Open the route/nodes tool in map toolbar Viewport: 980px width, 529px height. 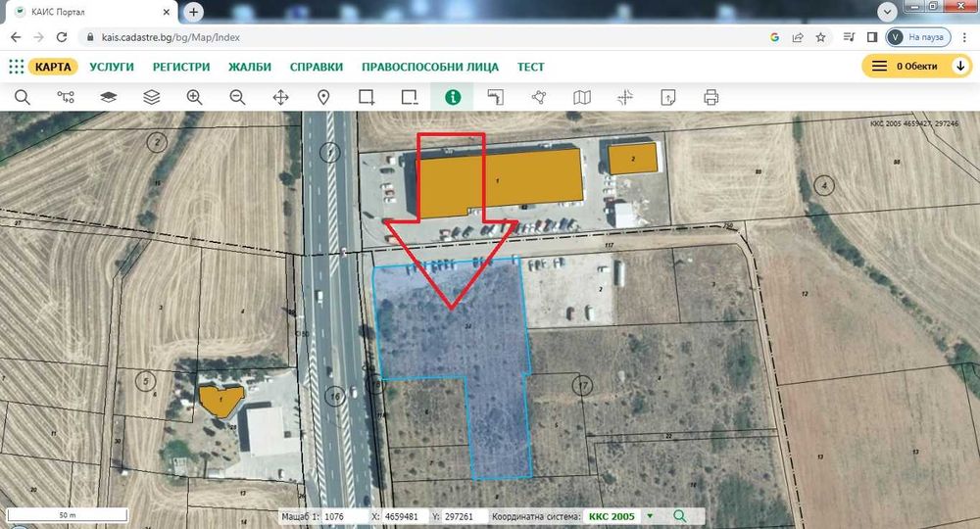pos(66,97)
